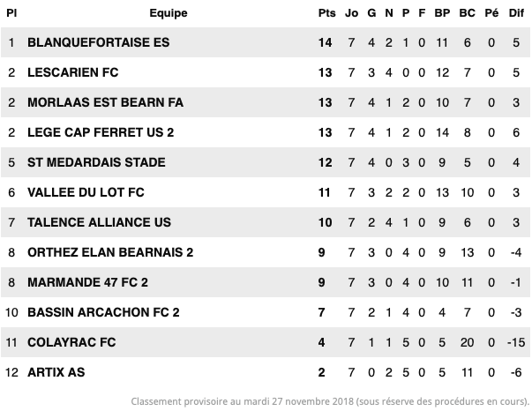This screenshot has width=532, height=411.
Task: Select the BLANQUEFORTAISE ES team name
Action: click(99, 42)
